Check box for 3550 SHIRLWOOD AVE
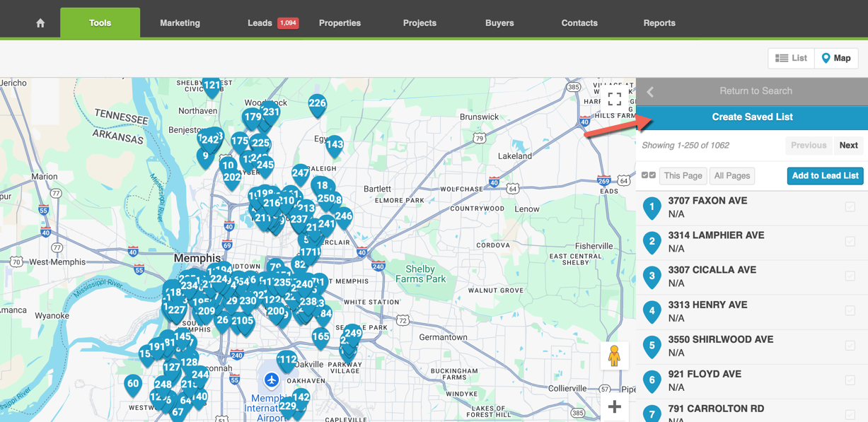The width and height of the screenshot is (868, 422). pos(850,346)
